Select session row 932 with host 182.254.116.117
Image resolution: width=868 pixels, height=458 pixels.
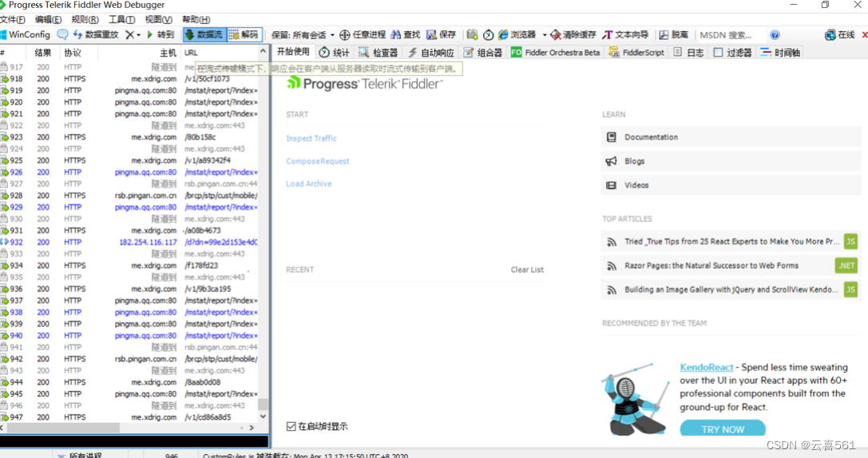(x=129, y=243)
